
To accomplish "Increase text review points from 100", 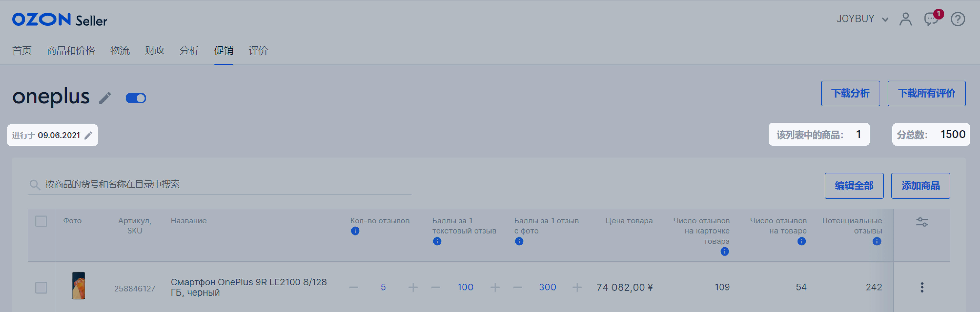I will 495,287.
